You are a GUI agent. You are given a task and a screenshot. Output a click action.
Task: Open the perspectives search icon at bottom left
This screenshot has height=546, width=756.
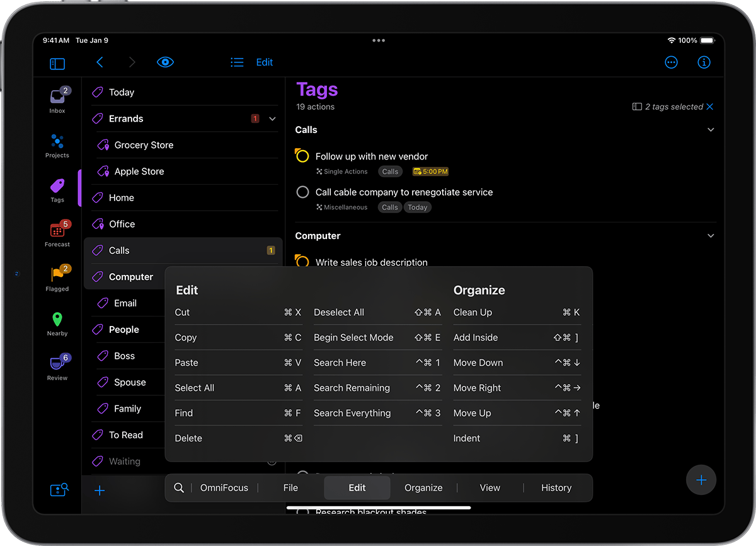tap(59, 490)
